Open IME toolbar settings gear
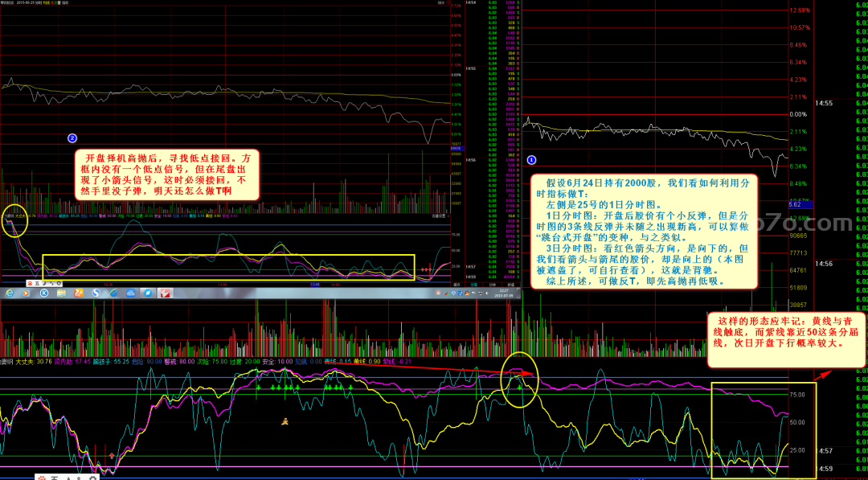 (59, 284)
